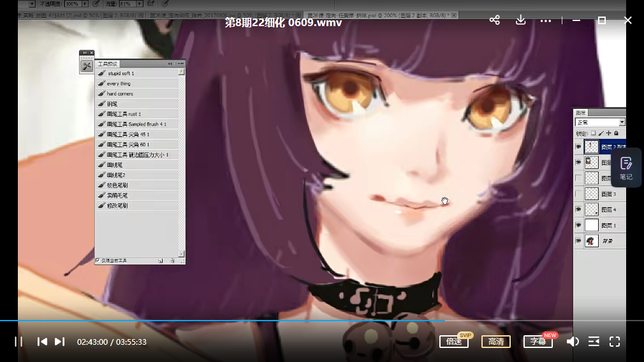Image resolution: width=644 pixels, height=362 pixels.
Task: Open the 流量 81% slider arrow
Action: (x=140, y=4)
